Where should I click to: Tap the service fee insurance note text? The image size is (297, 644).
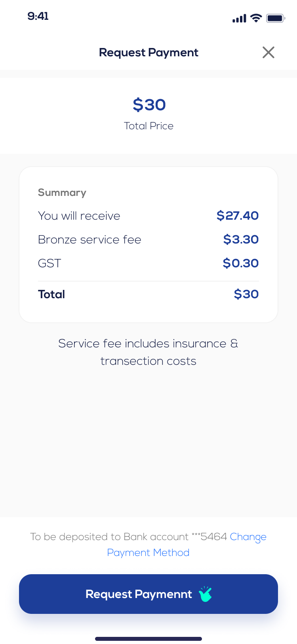[x=148, y=352]
